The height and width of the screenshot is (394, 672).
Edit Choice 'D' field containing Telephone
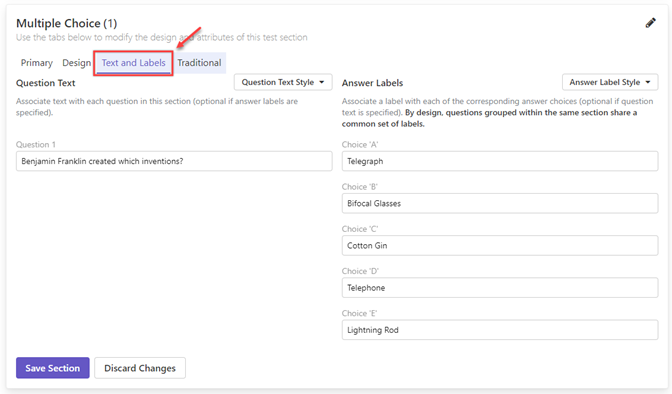click(500, 288)
